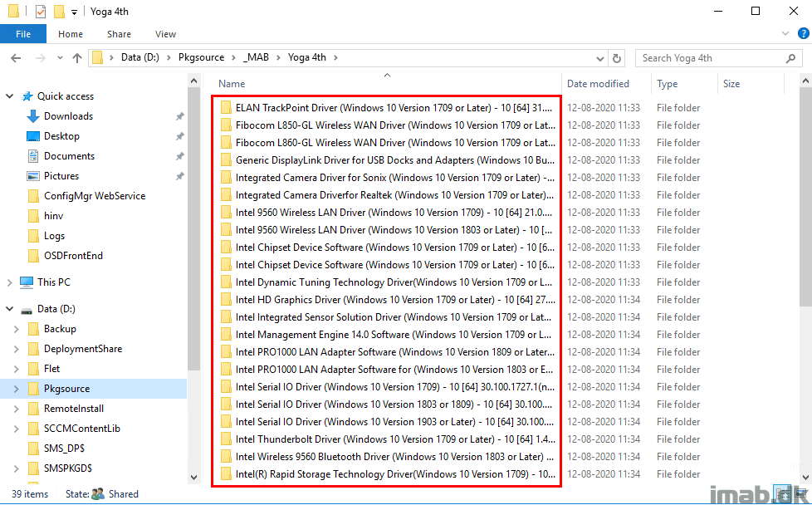Click folder icon of Intel Integrated Sensor Solution

[226, 317]
